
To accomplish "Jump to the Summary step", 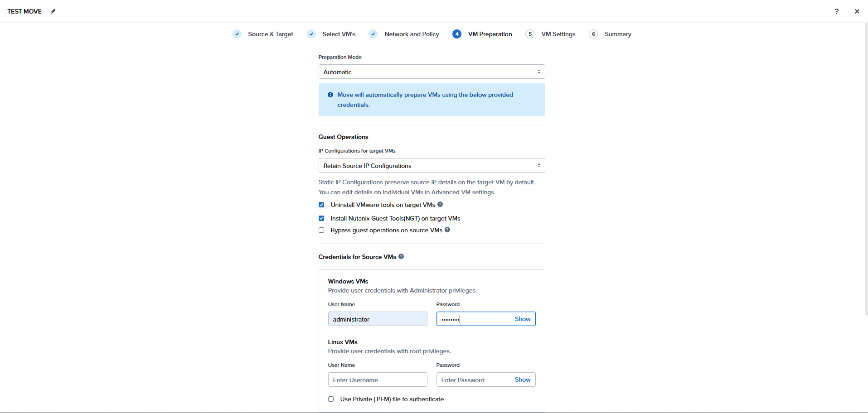I will [618, 34].
